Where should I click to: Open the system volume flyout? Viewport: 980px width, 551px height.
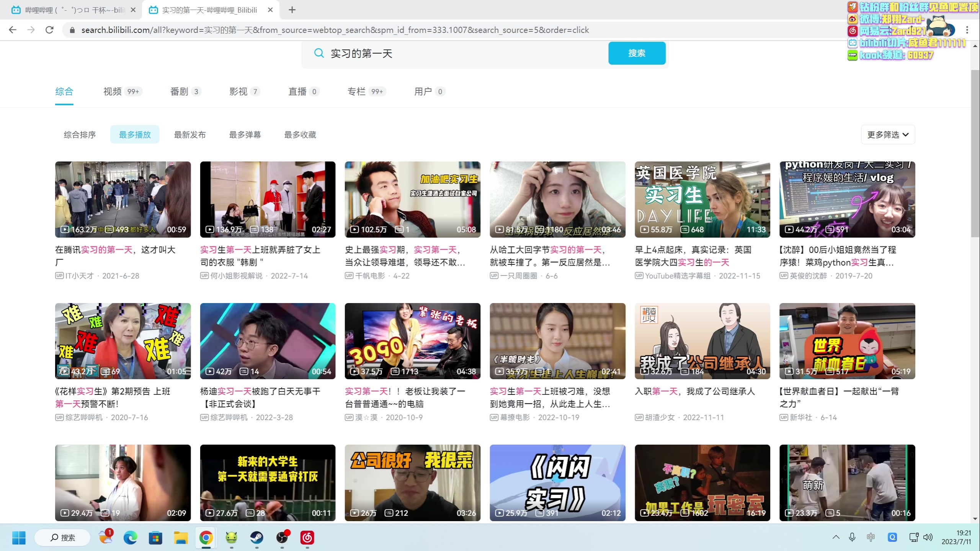(928, 537)
